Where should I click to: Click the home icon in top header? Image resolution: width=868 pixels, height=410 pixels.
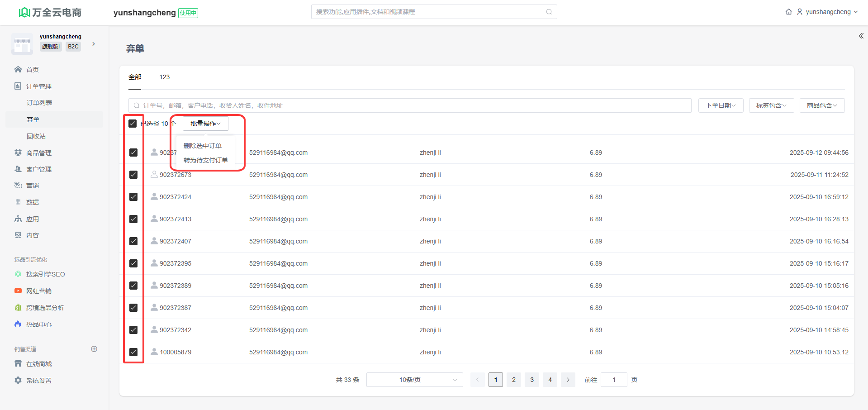coord(788,12)
